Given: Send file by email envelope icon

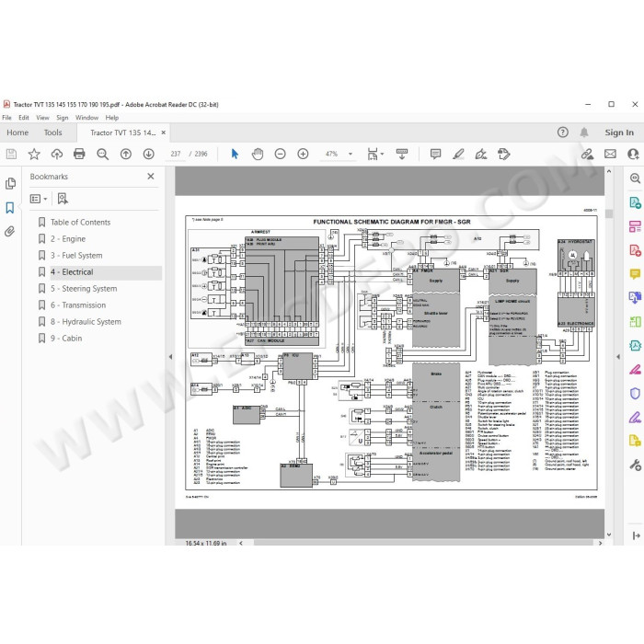Looking at the screenshot, I should [x=610, y=154].
